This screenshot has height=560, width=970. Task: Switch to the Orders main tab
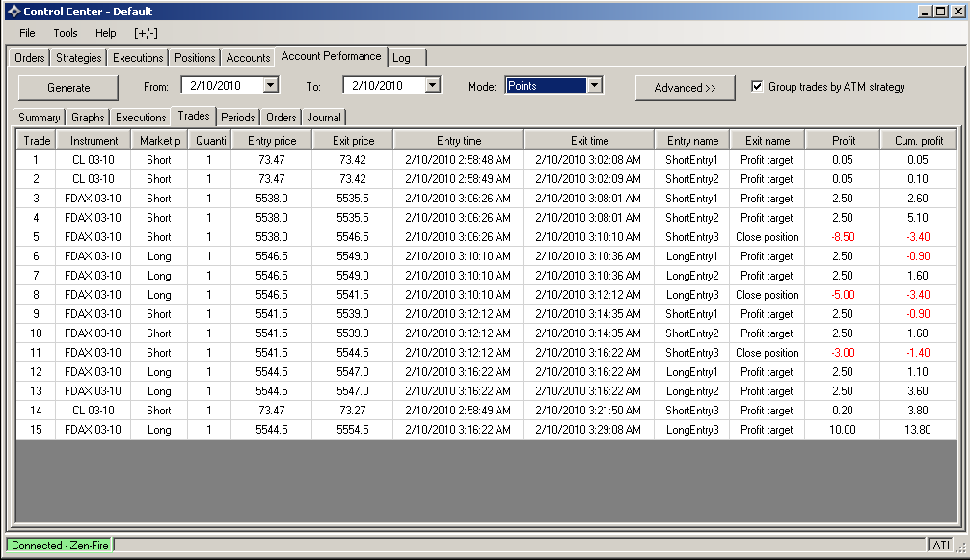tap(30, 58)
